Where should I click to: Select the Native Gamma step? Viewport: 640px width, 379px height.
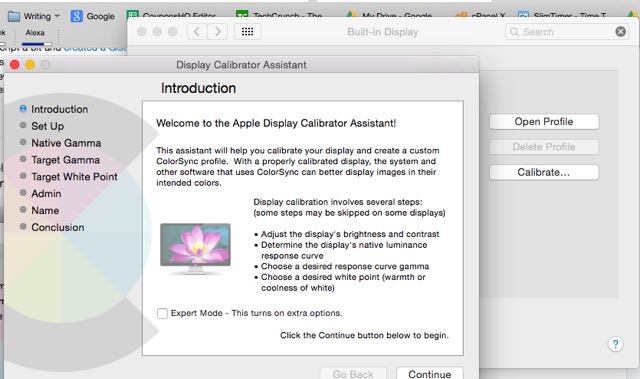[60, 143]
